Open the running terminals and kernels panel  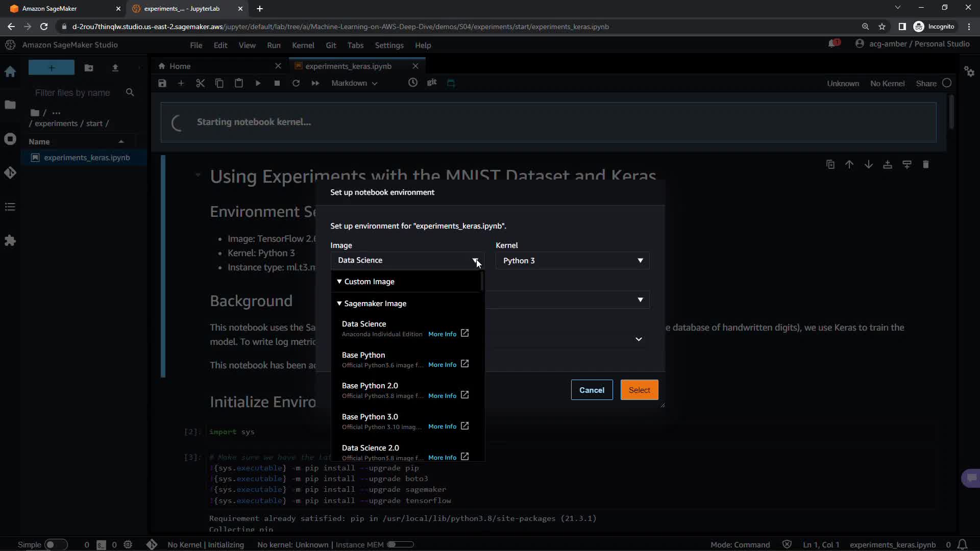click(10, 139)
